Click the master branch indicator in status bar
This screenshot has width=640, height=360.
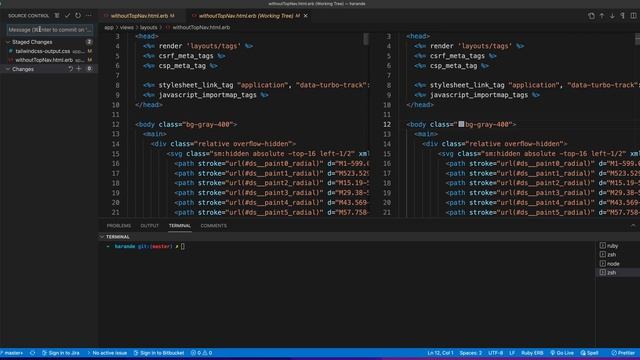click(12, 353)
